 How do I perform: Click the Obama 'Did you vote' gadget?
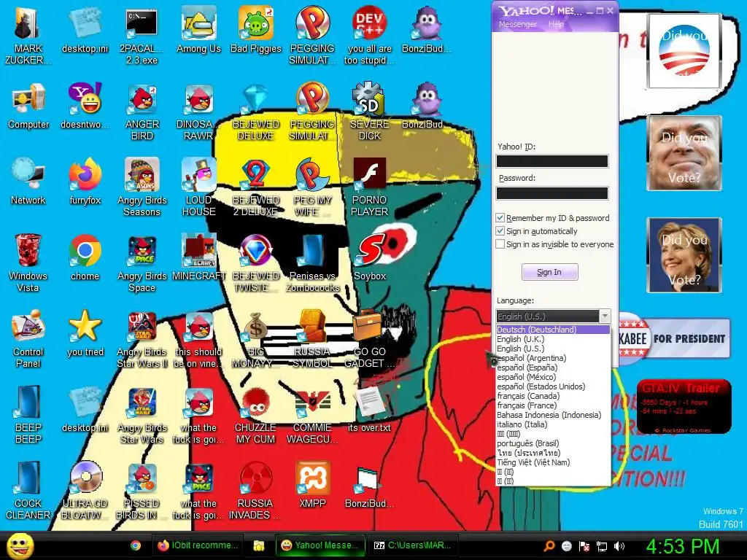[x=684, y=51]
